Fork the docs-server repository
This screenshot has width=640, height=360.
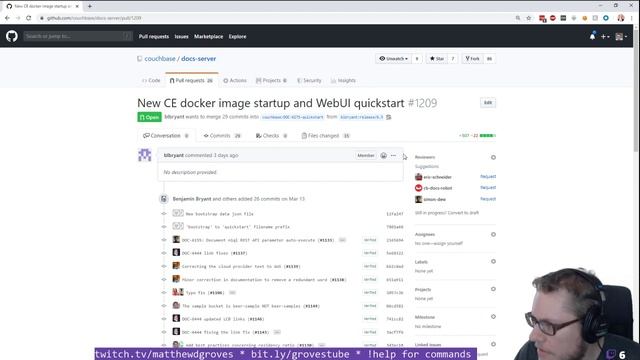pos(473,59)
